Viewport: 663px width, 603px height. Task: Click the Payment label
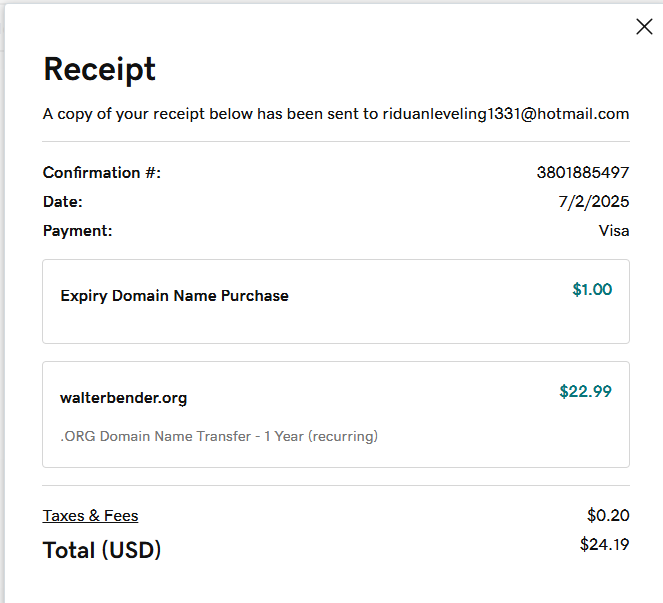[77, 231]
